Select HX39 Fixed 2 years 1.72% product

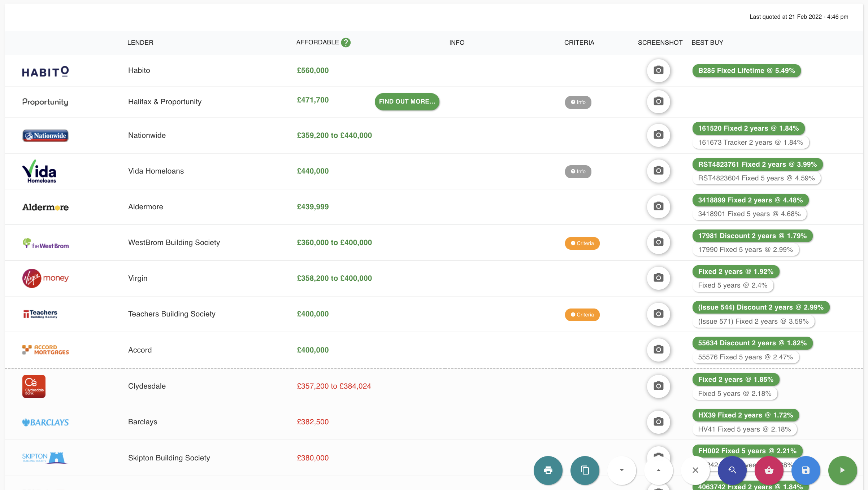click(x=745, y=415)
